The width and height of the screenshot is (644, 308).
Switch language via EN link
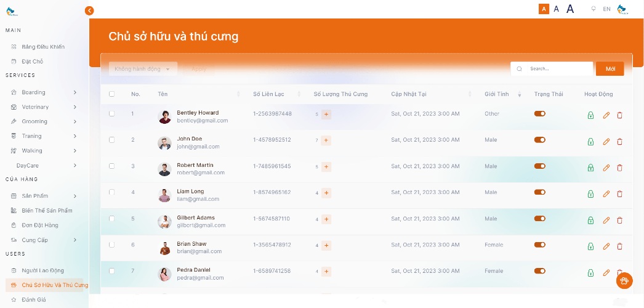pyautogui.click(x=606, y=9)
